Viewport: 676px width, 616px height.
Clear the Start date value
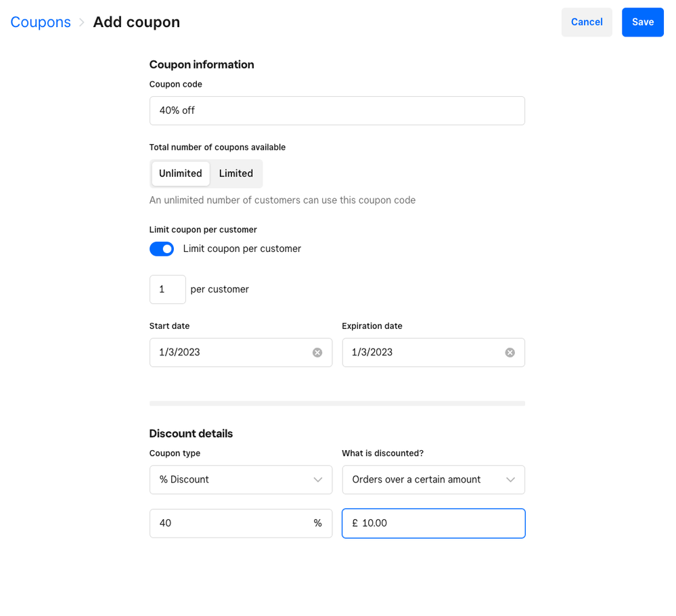coord(317,353)
